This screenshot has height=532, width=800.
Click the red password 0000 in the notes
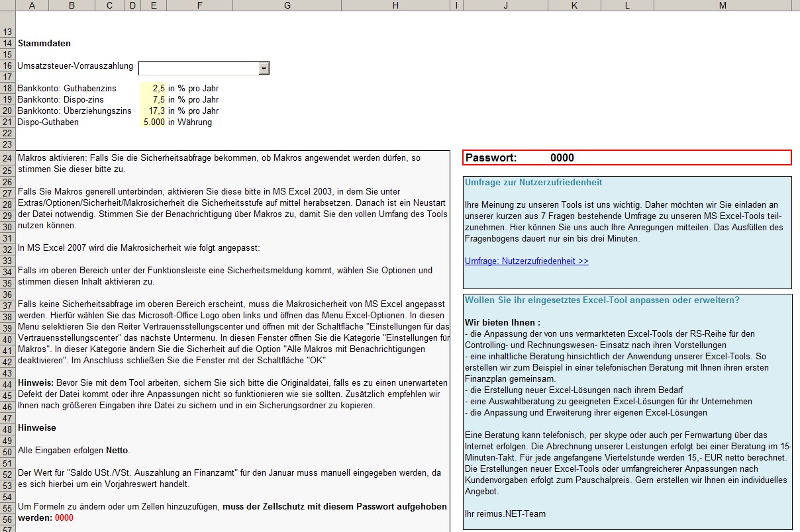pyautogui.click(x=64, y=518)
